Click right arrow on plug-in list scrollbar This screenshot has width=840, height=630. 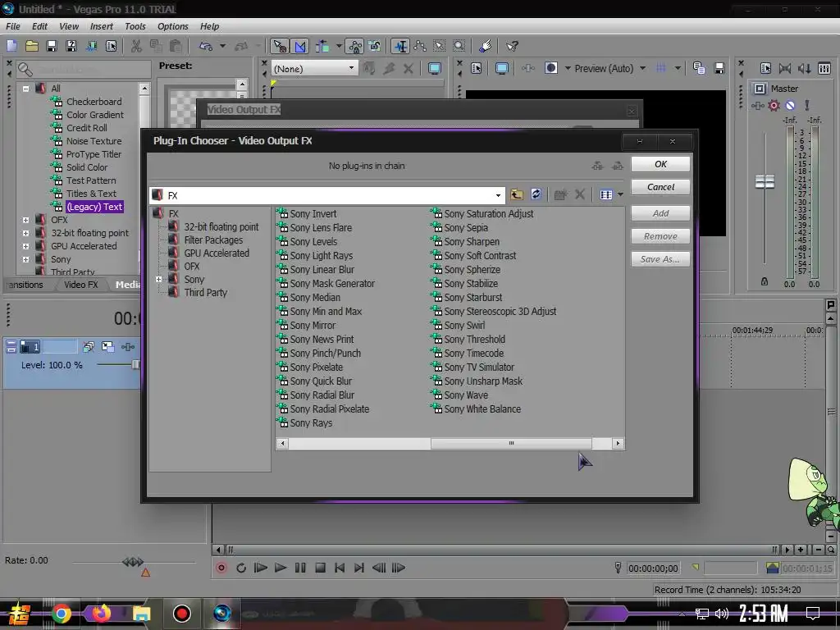618,444
